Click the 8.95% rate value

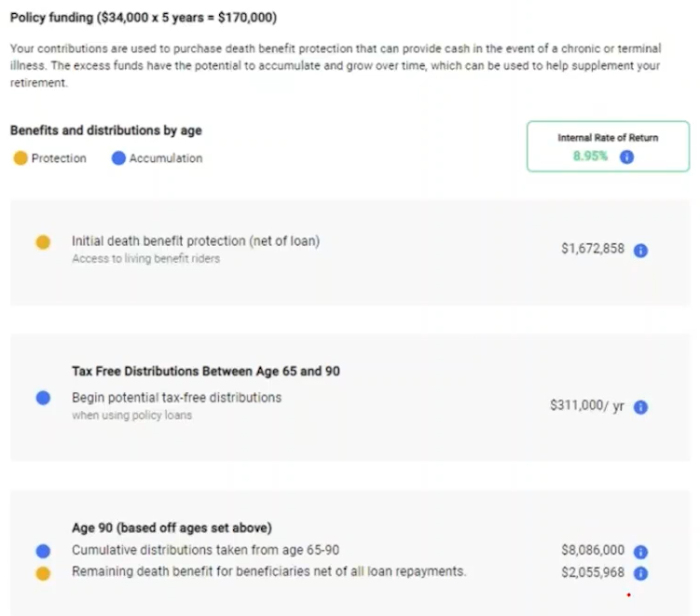590,157
